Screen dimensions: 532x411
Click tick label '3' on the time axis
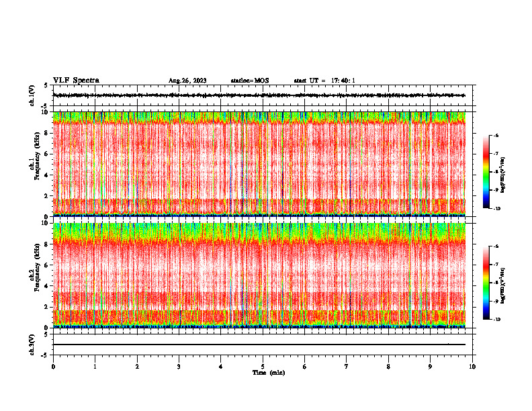click(x=179, y=367)
